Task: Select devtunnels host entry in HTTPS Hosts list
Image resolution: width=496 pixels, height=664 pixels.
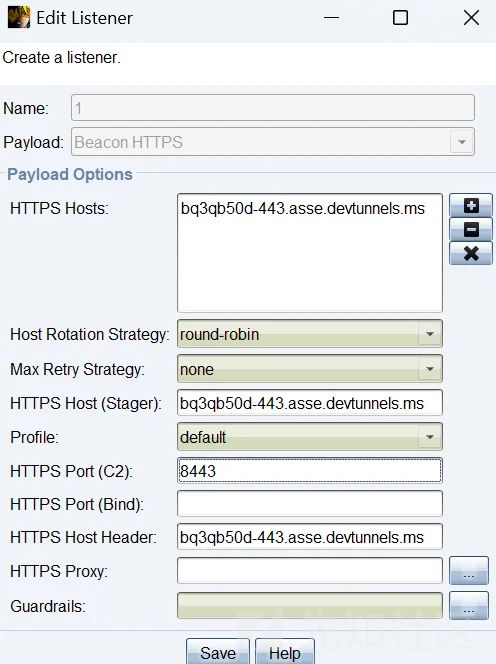Action: pos(303,208)
